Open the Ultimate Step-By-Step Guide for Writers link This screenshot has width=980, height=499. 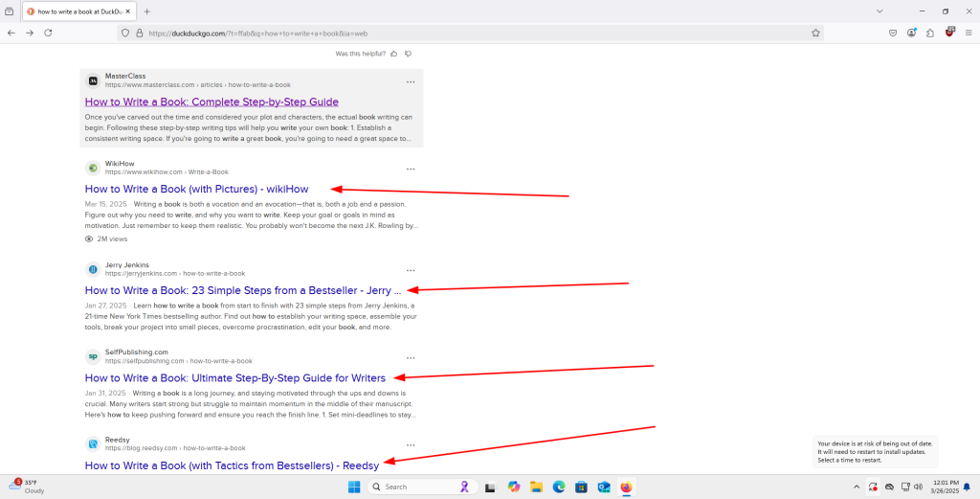(235, 377)
